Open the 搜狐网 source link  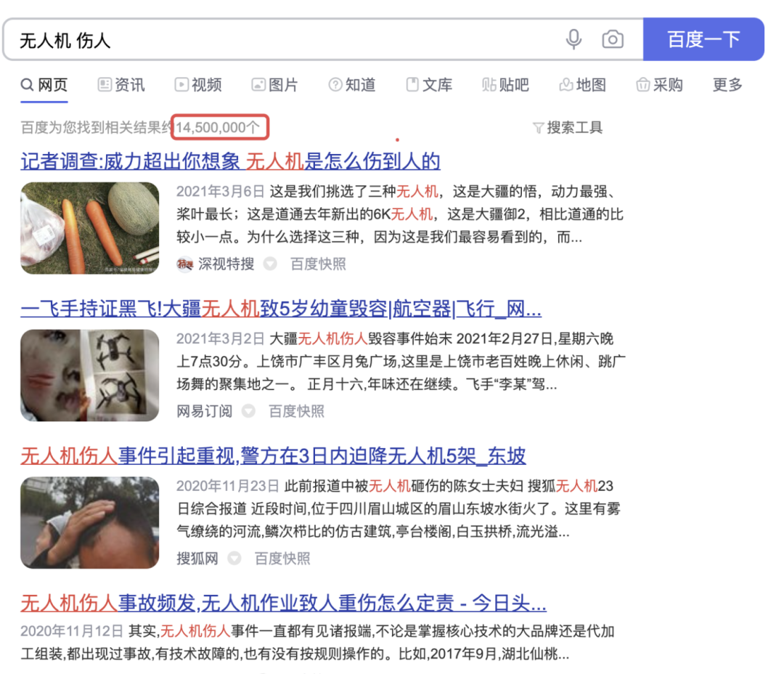[197, 559]
